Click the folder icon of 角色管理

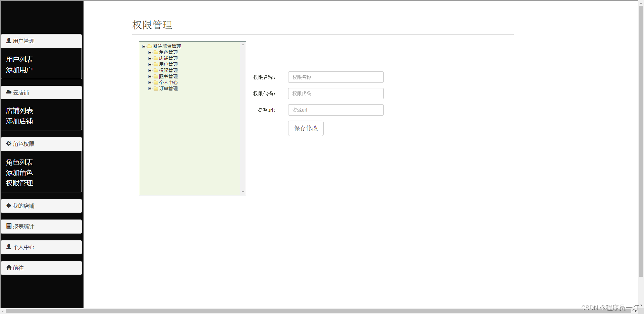pos(156,52)
